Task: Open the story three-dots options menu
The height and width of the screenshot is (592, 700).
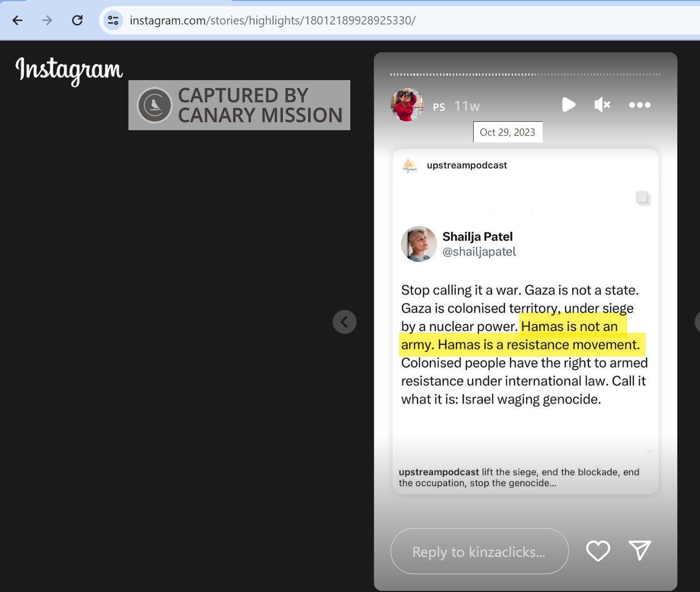Action: pos(639,105)
